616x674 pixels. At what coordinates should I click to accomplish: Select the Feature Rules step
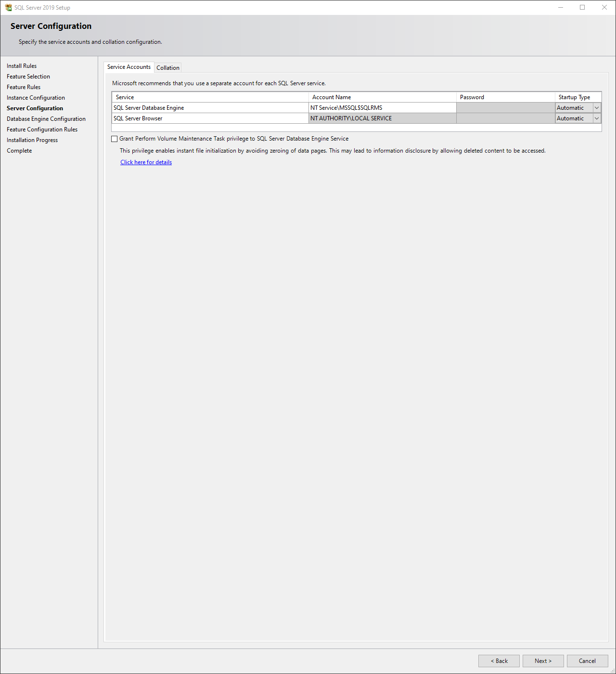[24, 87]
